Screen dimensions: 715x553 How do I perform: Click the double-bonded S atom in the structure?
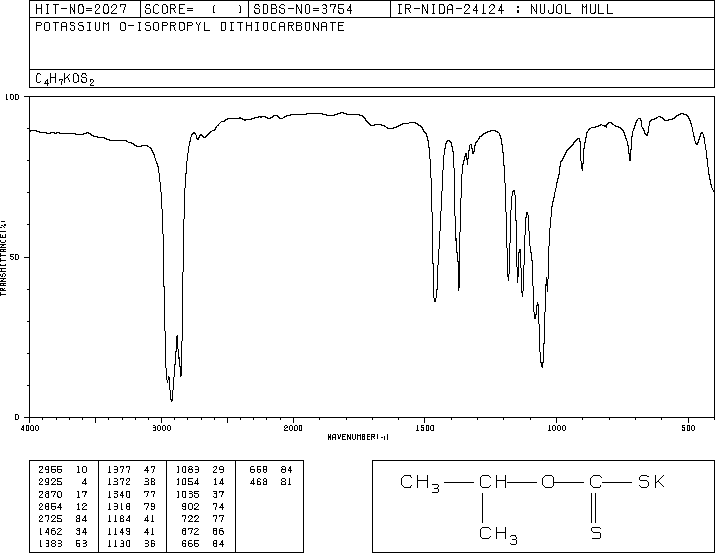pos(596,533)
